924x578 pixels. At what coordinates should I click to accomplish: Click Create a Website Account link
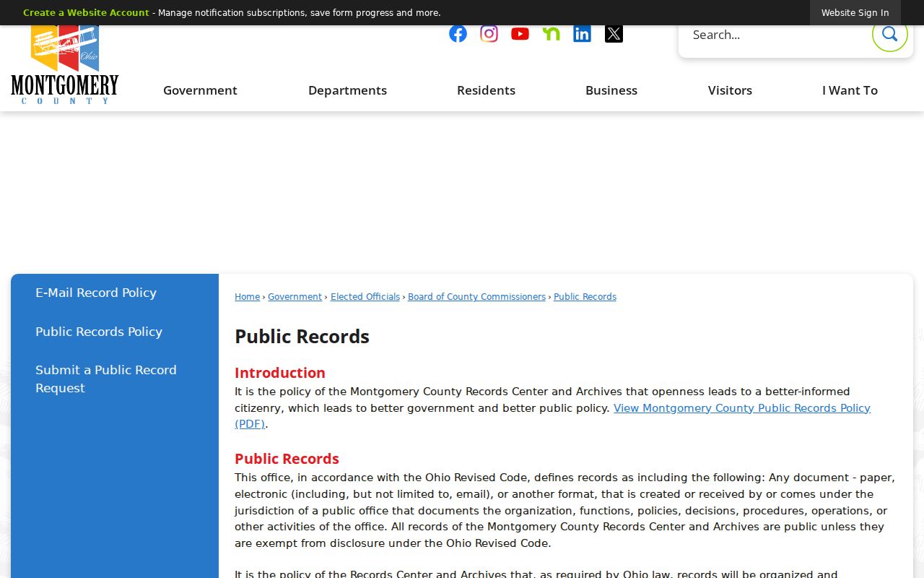(86, 13)
